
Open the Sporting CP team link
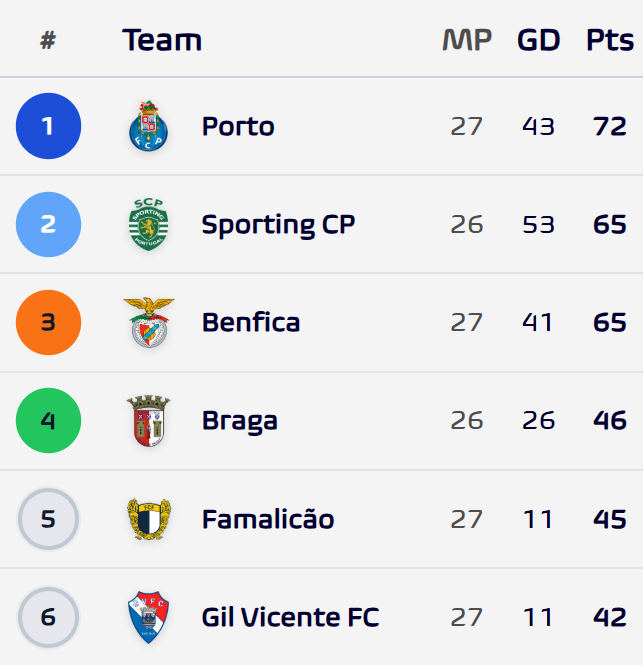click(278, 225)
